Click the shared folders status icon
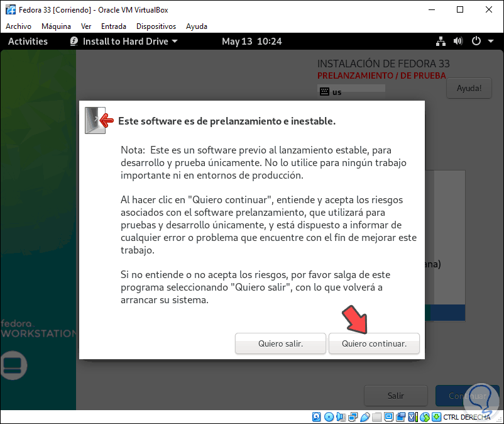The image size is (504, 424). 376,417
